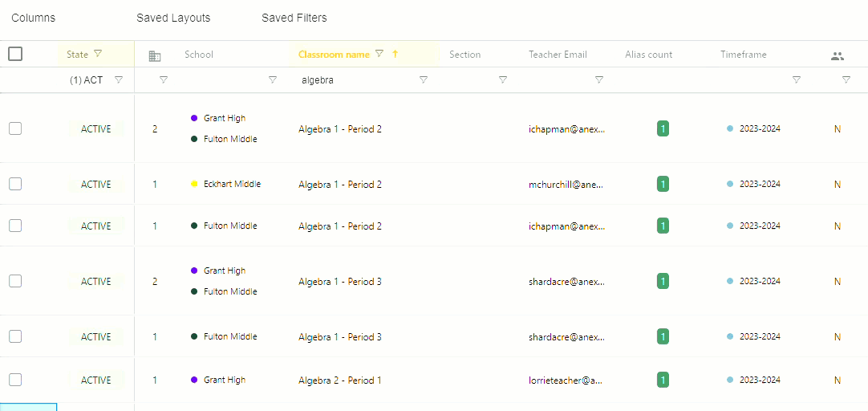
Task: Open the Saved Layouts menu
Action: point(173,18)
